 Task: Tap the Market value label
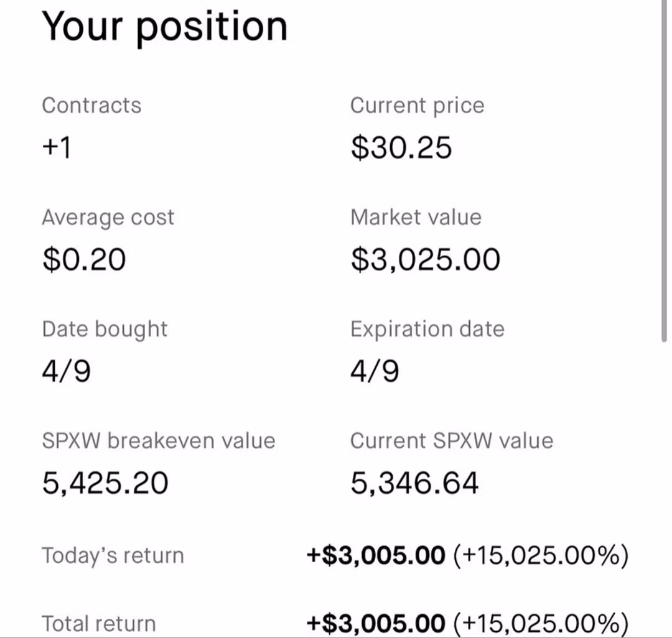click(x=416, y=217)
